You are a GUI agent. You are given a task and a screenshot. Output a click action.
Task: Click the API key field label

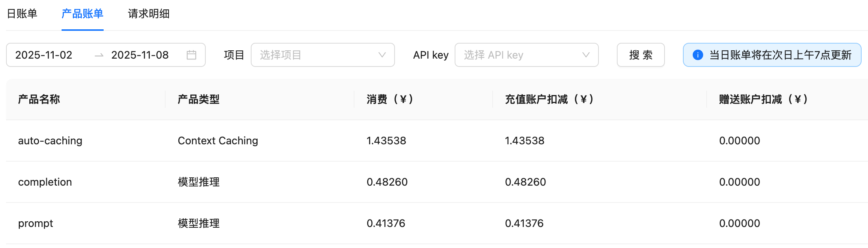(x=431, y=55)
